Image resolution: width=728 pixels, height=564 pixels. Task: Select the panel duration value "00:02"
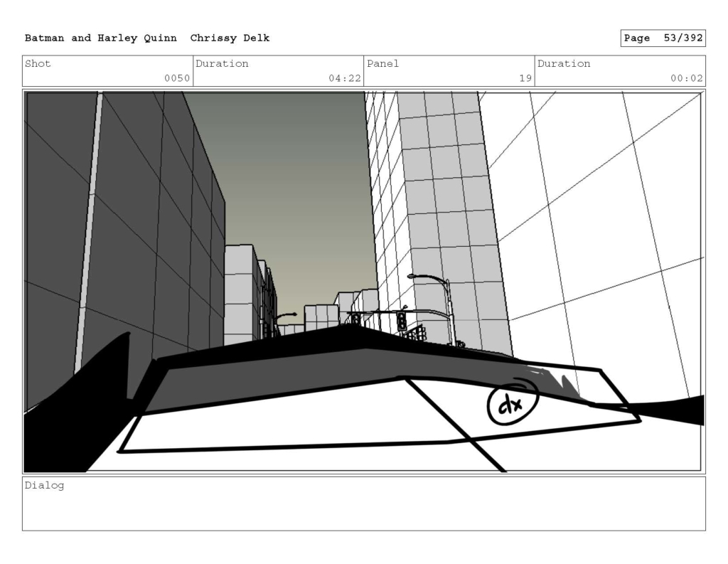687,78
